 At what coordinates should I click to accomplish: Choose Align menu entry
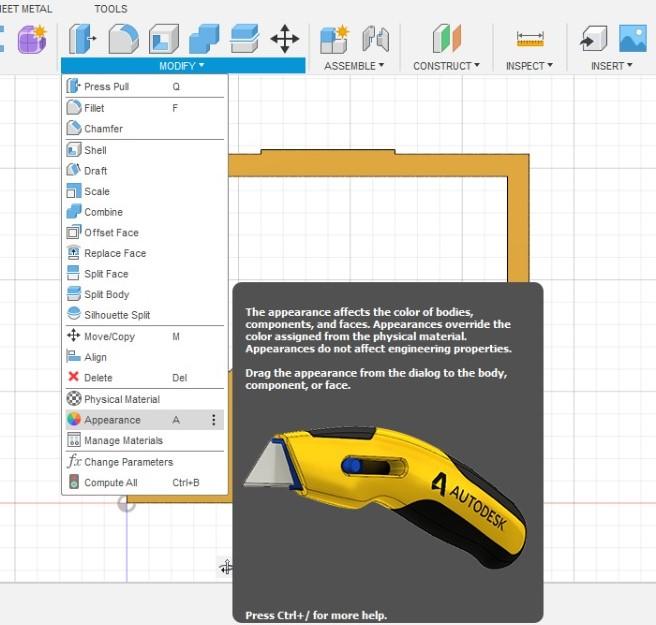[x=144, y=357]
